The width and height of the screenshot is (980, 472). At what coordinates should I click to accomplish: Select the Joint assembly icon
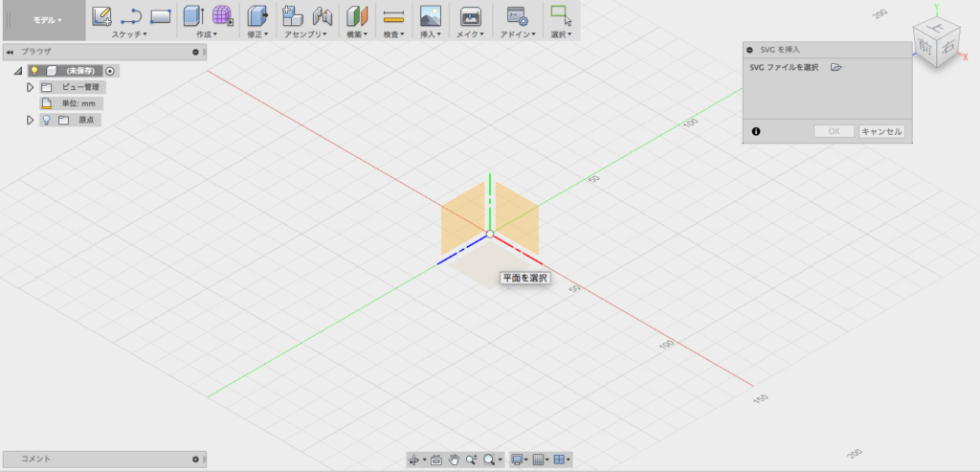coord(323,16)
